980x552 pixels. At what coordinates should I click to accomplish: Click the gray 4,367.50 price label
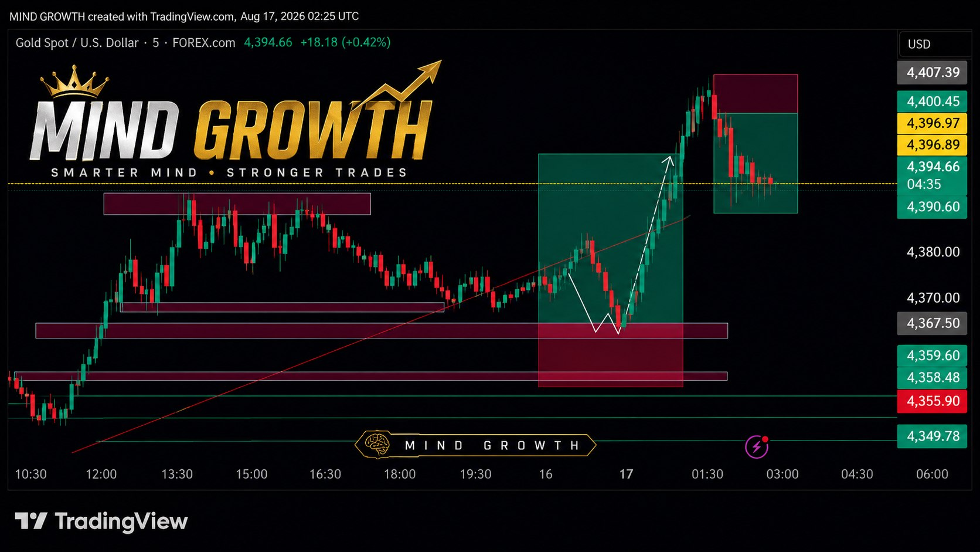[932, 323]
